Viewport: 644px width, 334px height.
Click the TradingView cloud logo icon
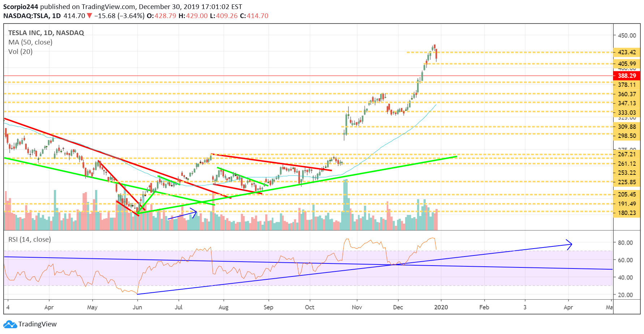(10, 324)
